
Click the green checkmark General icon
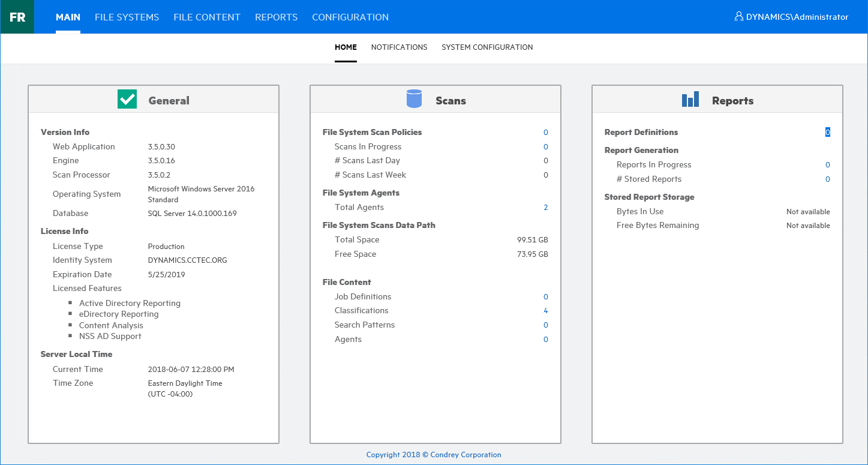point(127,100)
